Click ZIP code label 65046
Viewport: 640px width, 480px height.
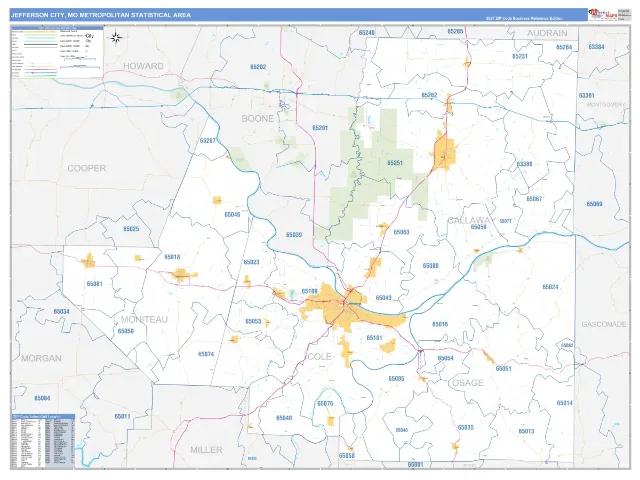click(x=232, y=214)
